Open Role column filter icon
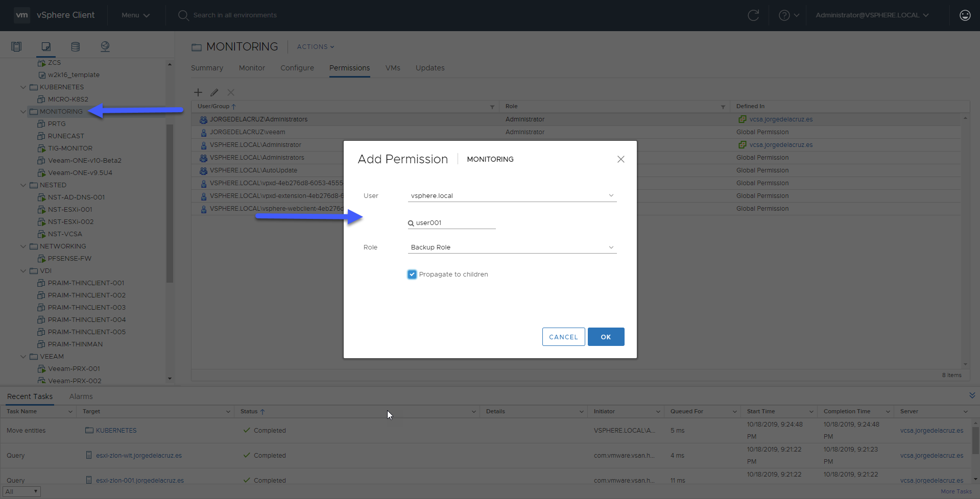Image resolution: width=980 pixels, height=499 pixels. 723,107
